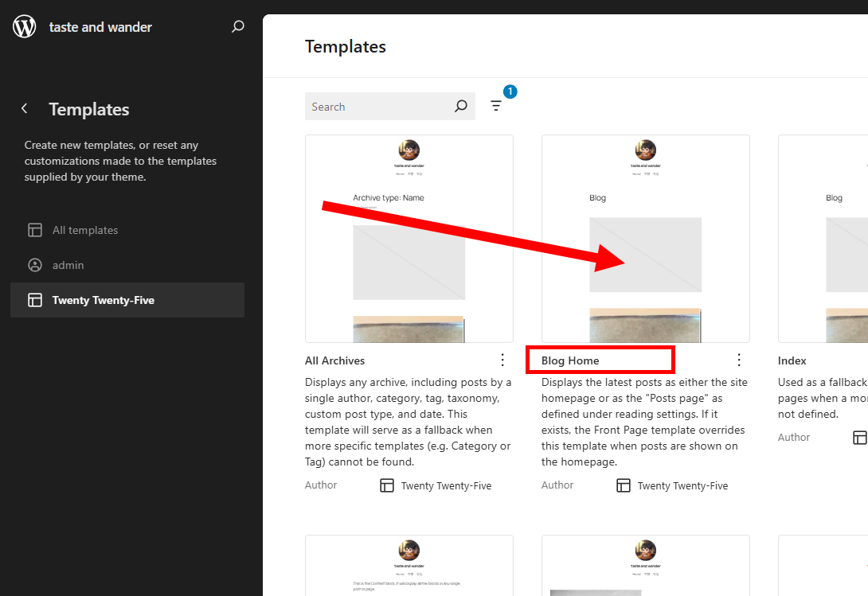
Task: Open the Blog Home template title
Action: click(x=570, y=360)
